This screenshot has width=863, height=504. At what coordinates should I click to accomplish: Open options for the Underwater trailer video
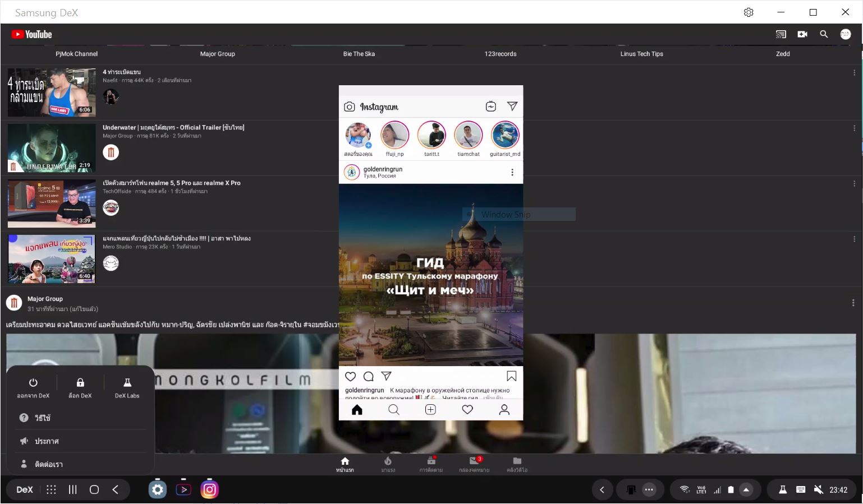point(854,128)
